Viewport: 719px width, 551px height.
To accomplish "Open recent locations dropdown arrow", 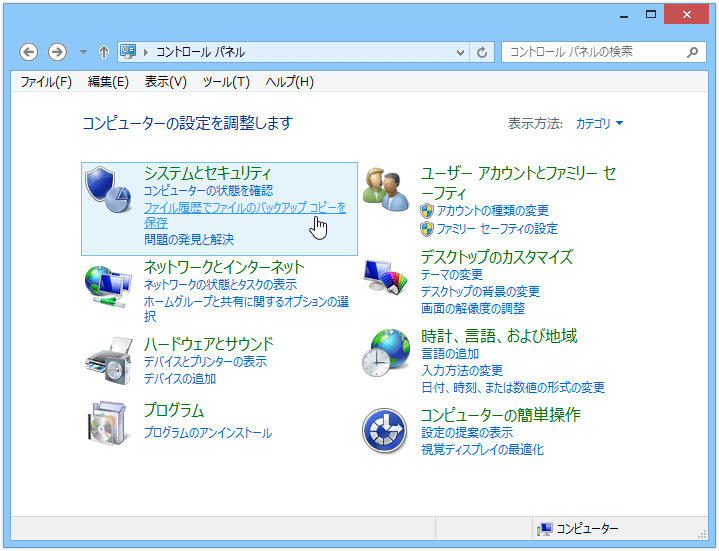I will [83, 52].
